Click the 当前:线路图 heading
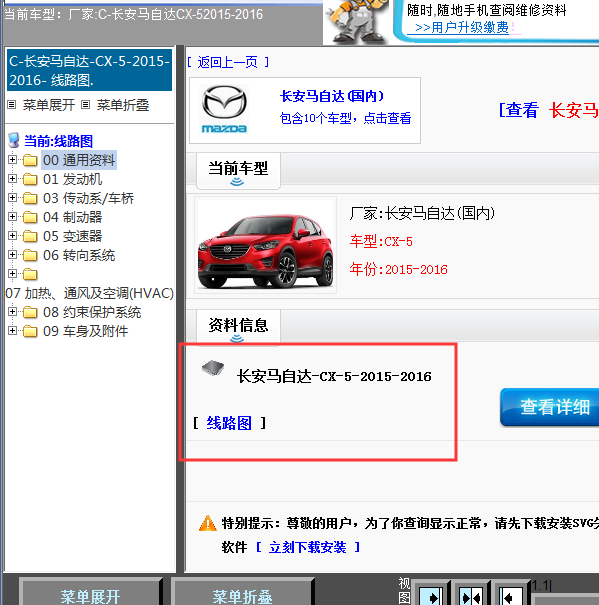The width and height of the screenshot is (599, 605). (x=58, y=141)
